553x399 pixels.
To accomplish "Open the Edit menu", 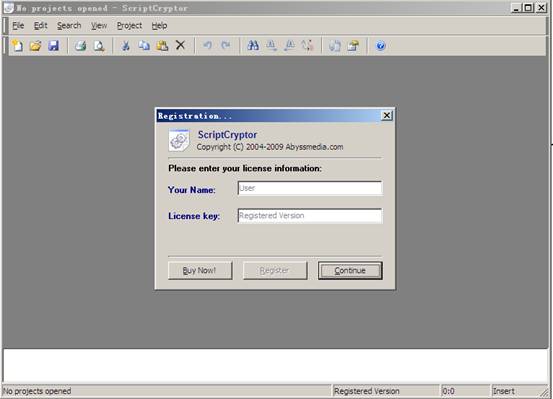I will (x=41, y=26).
